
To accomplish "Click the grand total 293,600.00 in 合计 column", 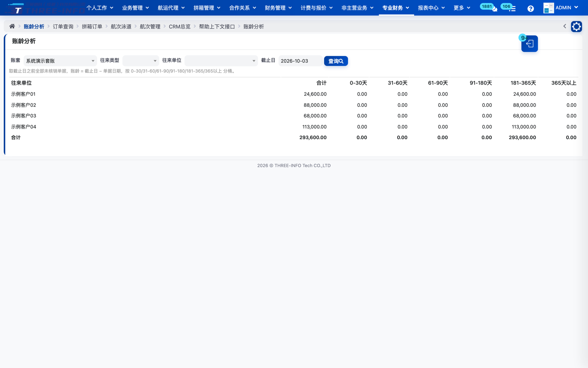I will click(x=313, y=137).
